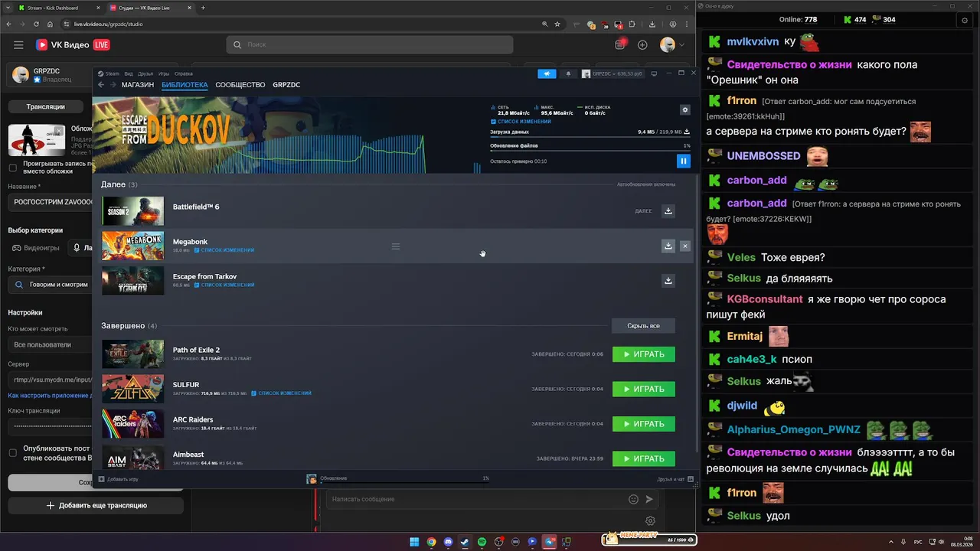The image size is (980, 551).
Task: Open Steam downloads settings gear
Action: [x=685, y=110]
